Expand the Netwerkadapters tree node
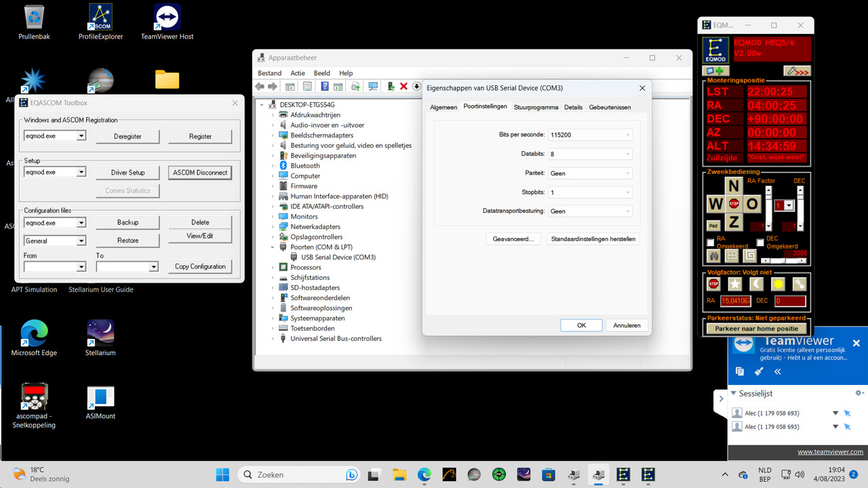The height and width of the screenshot is (488, 868). (x=273, y=226)
